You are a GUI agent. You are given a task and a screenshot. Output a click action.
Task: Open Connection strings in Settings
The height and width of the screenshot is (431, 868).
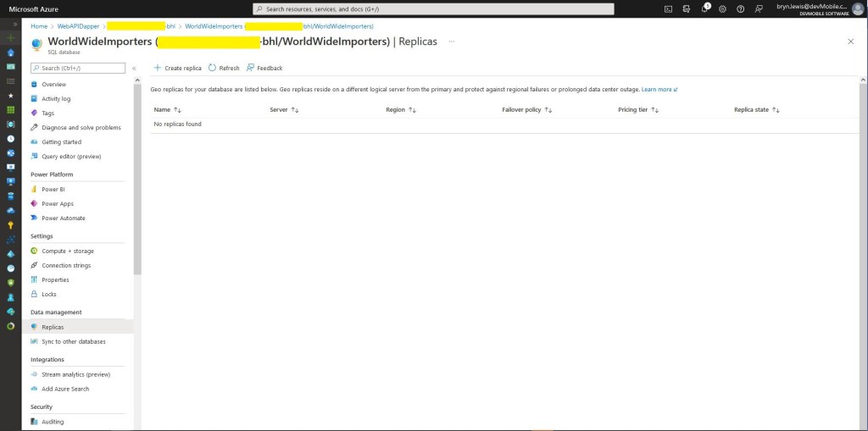(66, 265)
